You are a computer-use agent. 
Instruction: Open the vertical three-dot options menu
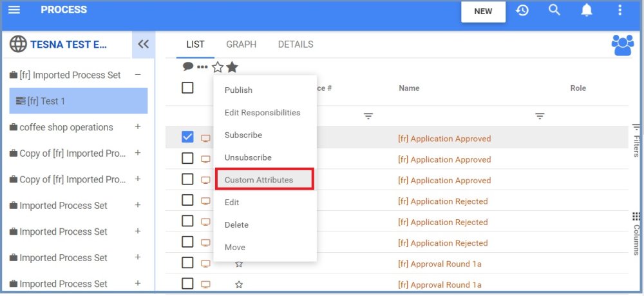click(620, 10)
